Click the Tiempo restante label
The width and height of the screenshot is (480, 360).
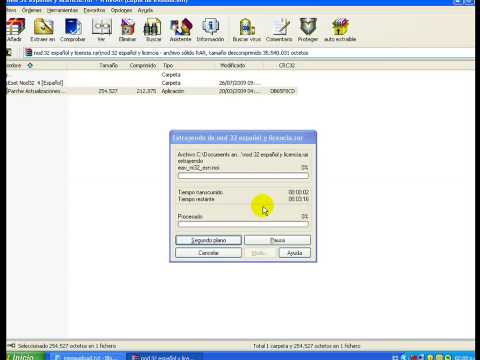[x=196, y=199]
